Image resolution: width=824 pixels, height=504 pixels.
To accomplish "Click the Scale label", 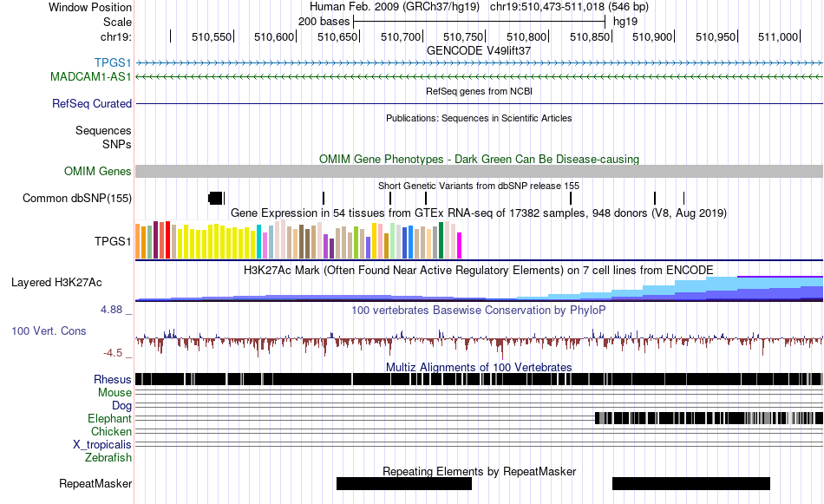I will (117, 22).
